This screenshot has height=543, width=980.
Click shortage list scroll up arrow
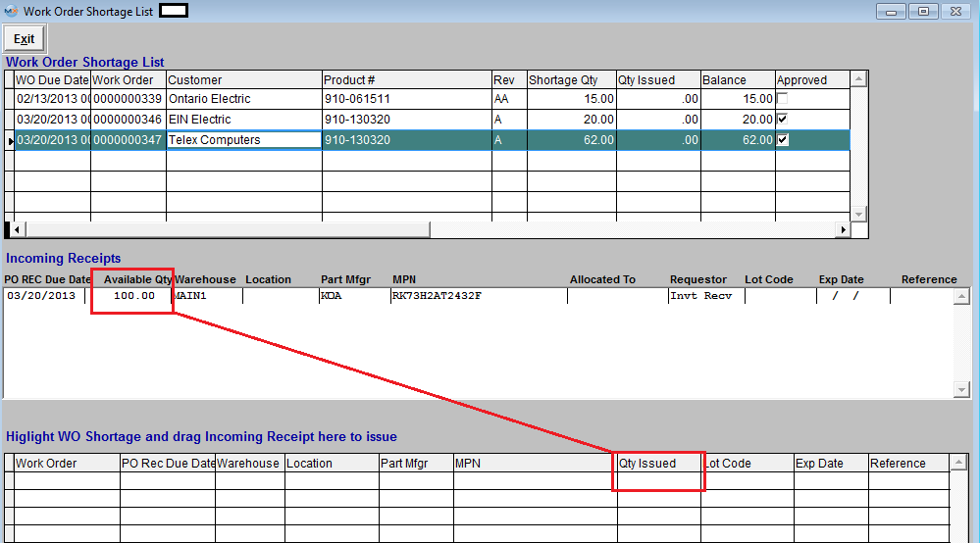point(858,79)
